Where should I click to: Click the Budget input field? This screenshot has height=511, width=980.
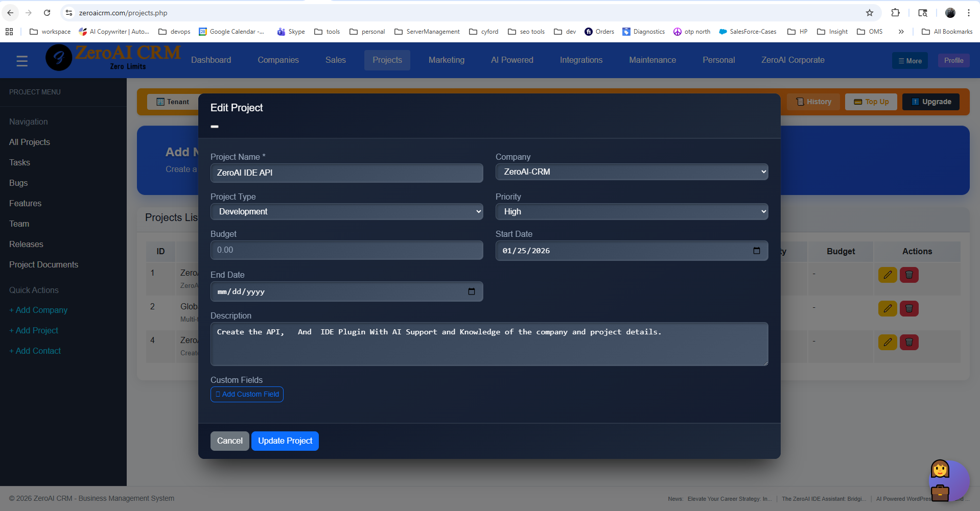tap(346, 250)
